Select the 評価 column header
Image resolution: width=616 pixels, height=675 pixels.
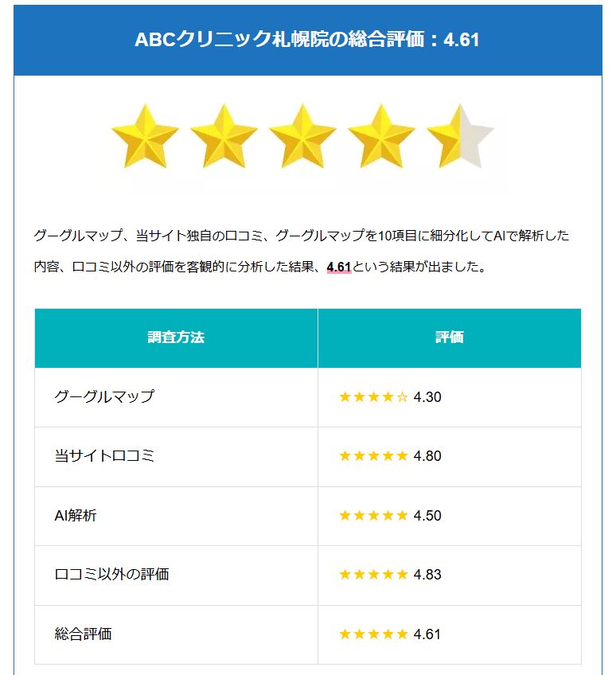click(449, 337)
